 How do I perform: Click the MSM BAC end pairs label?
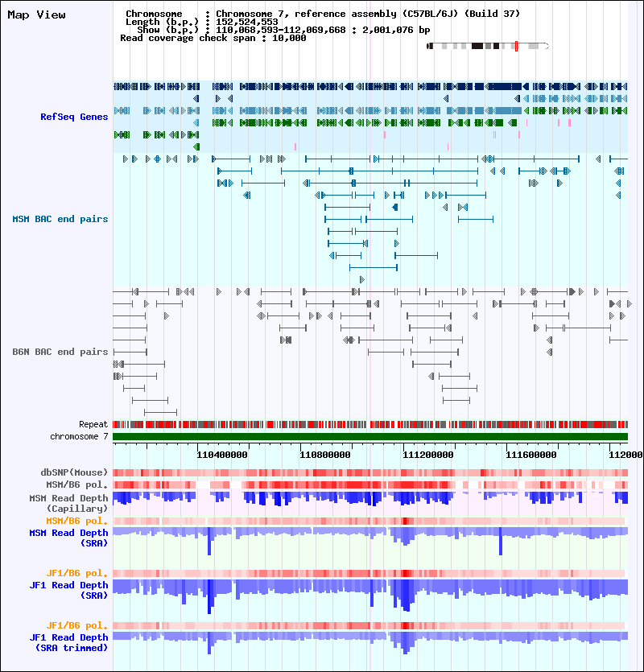click(x=60, y=219)
